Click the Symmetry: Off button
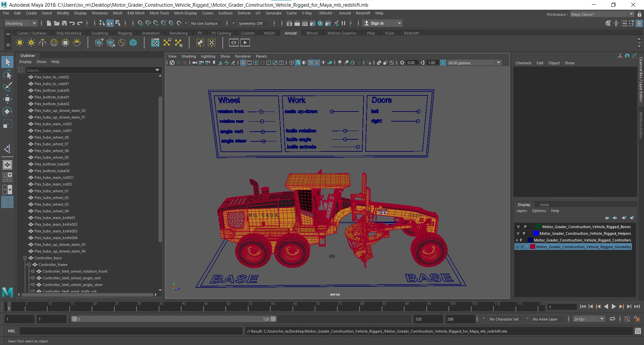This screenshot has width=644, height=345. coord(253,23)
